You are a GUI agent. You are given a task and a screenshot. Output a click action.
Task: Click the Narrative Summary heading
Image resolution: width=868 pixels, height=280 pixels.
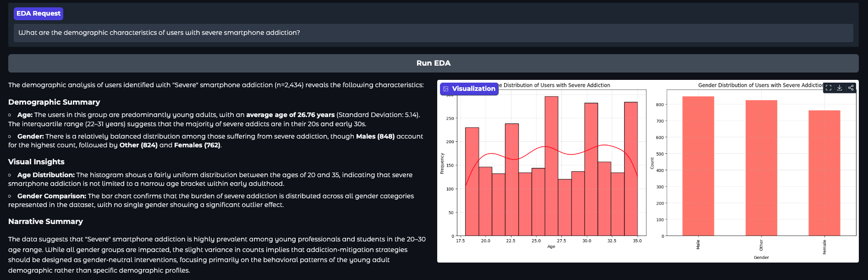tap(45, 222)
